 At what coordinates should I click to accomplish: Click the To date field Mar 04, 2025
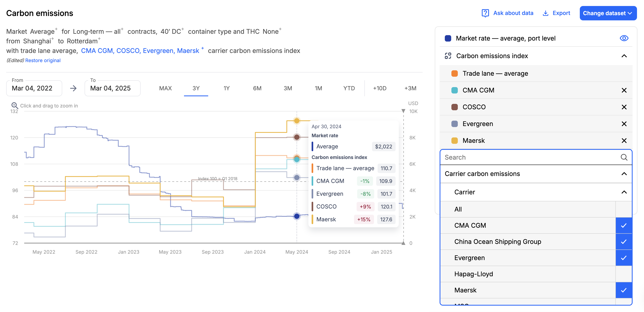112,88
